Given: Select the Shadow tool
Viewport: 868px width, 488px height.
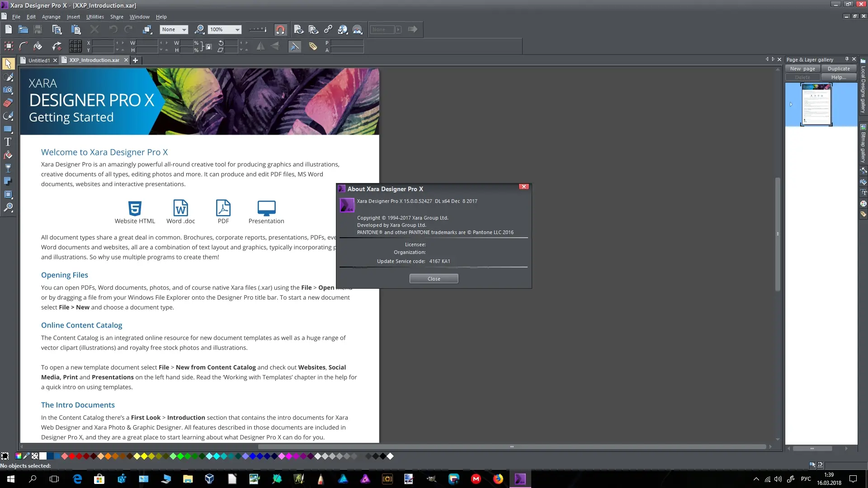Looking at the screenshot, I should pyautogui.click(x=8, y=181).
